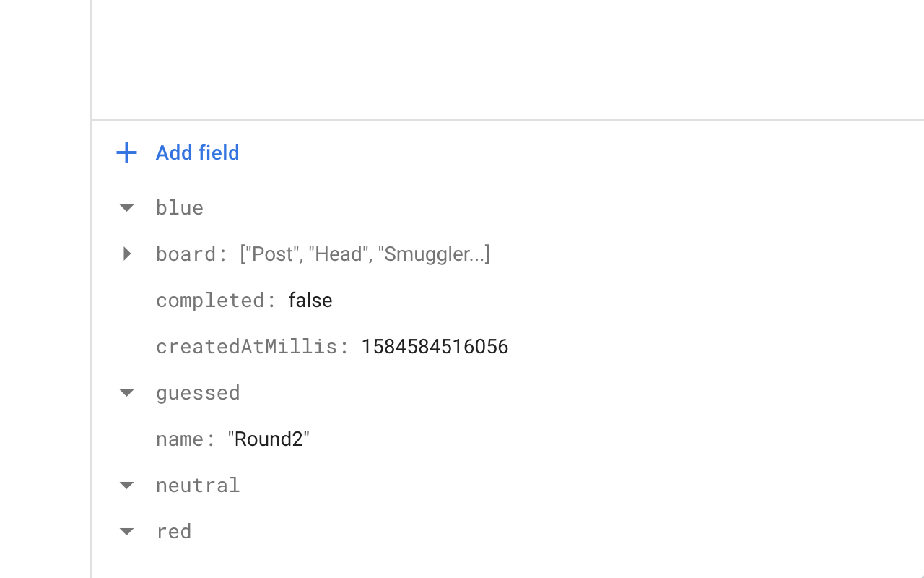Image resolution: width=924 pixels, height=578 pixels.
Task: Click the false value of completed
Action: [x=310, y=300]
